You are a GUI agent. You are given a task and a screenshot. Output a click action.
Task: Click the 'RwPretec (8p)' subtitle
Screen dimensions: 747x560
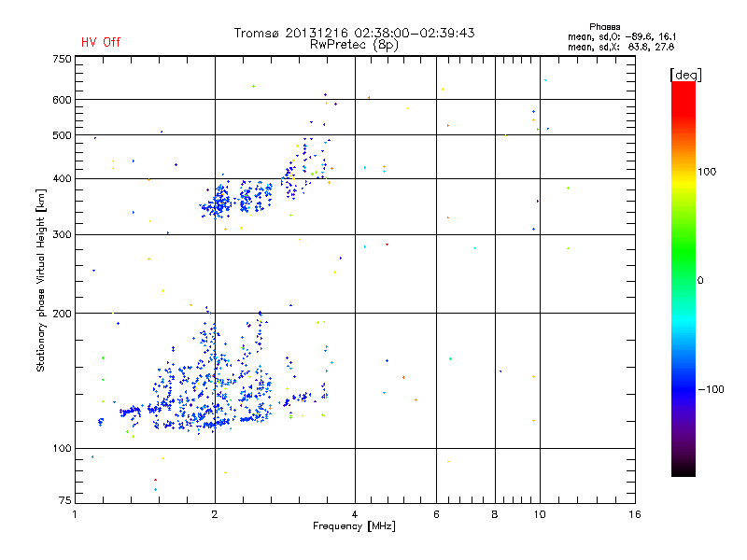[354, 45]
